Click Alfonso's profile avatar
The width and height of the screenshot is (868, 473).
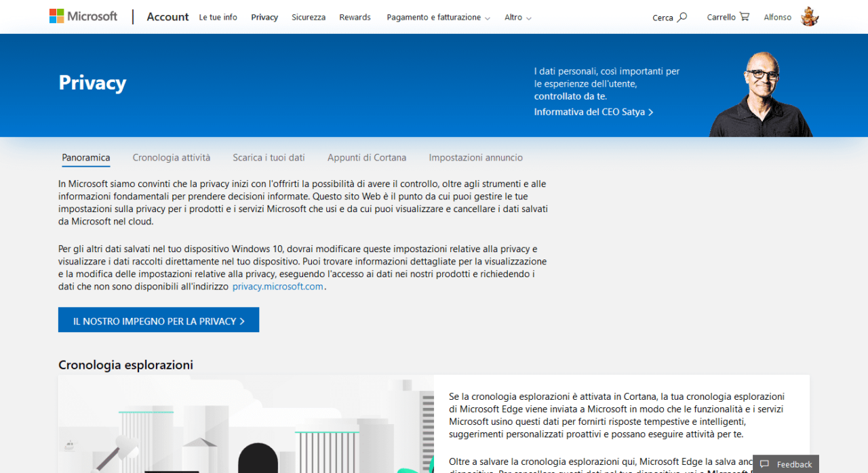[810, 17]
